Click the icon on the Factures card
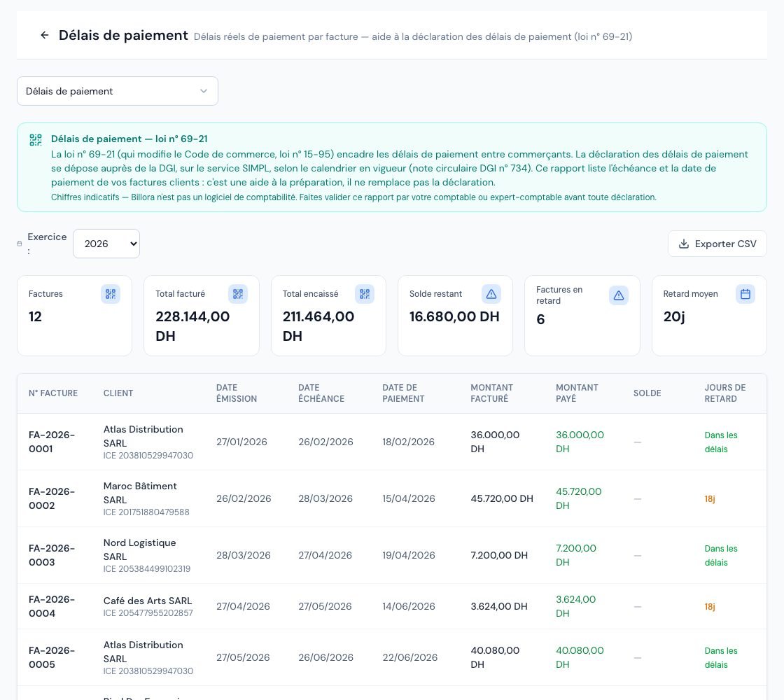The image size is (784, 700). (111, 294)
